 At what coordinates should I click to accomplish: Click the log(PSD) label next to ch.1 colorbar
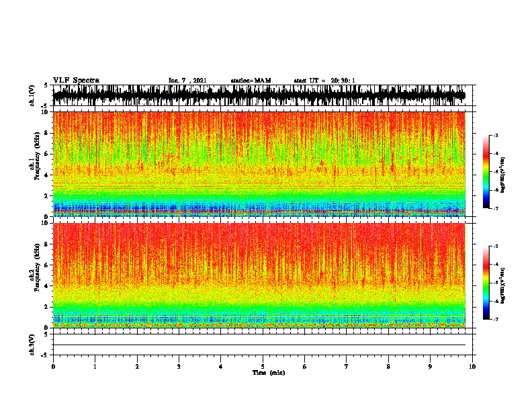click(x=502, y=175)
